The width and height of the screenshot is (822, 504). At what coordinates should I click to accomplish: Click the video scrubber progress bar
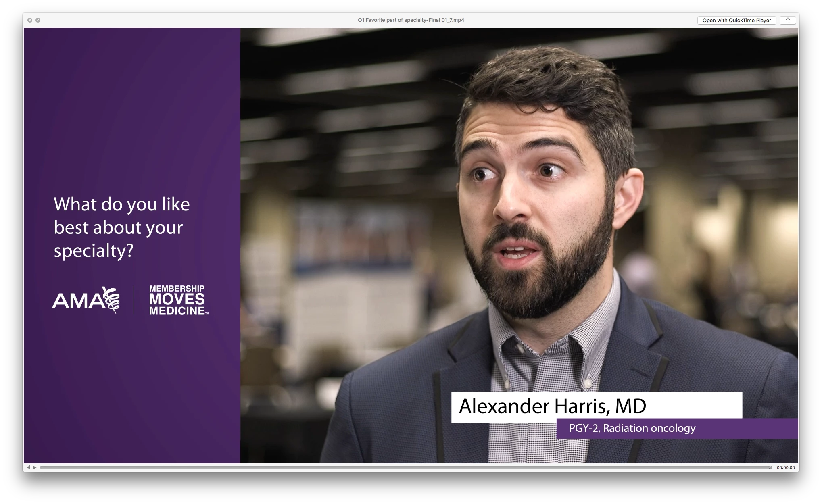(x=403, y=467)
